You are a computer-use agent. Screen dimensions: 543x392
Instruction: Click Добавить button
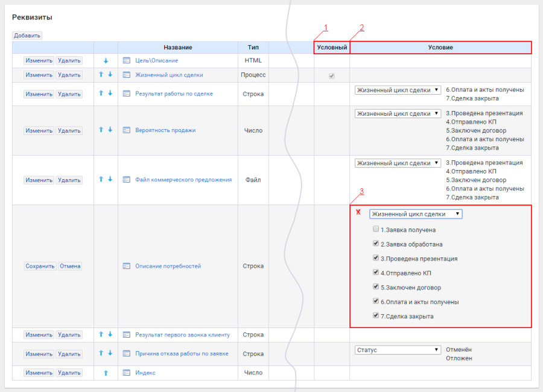[x=27, y=36]
